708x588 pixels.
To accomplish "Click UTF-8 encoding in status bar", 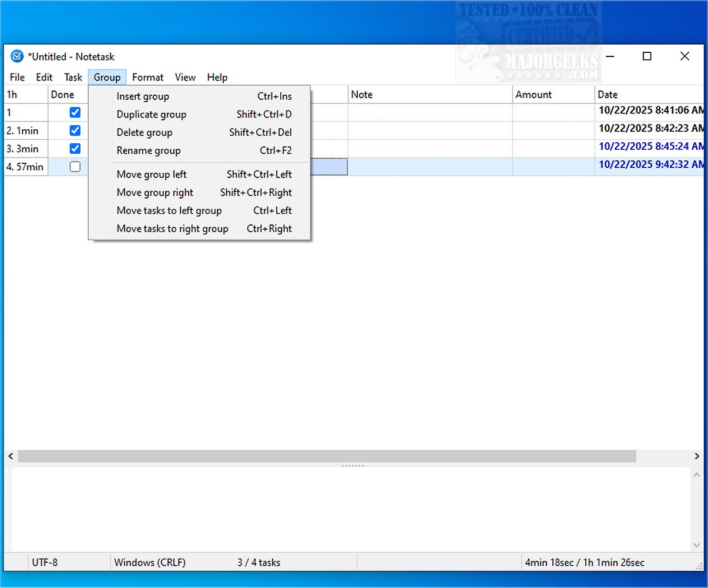I will pyautogui.click(x=45, y=562).
